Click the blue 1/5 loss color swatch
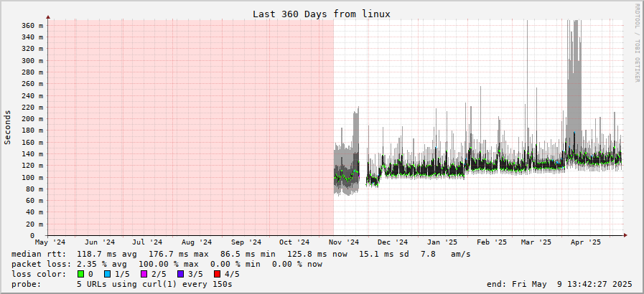This screenshot has width=644, height=294. coord(108,274)
